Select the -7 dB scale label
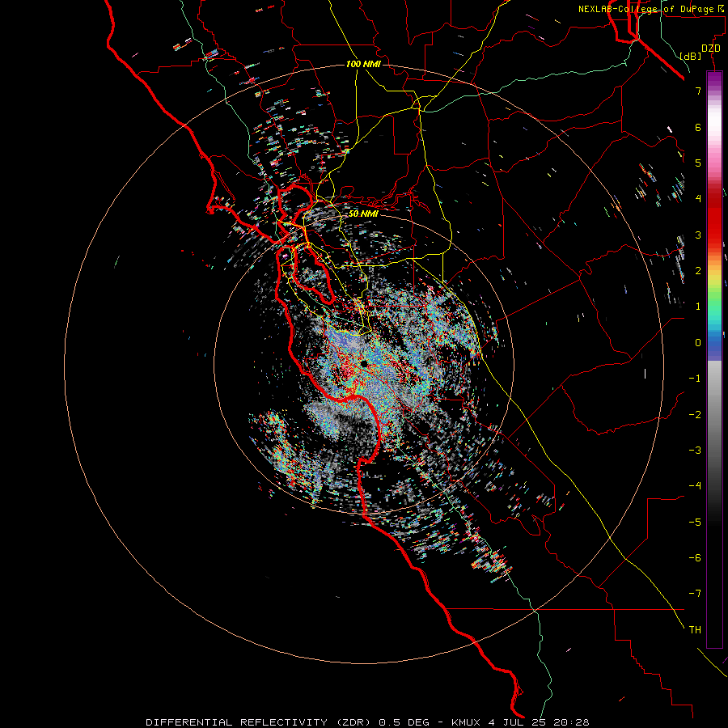 (x=695, y=594)
